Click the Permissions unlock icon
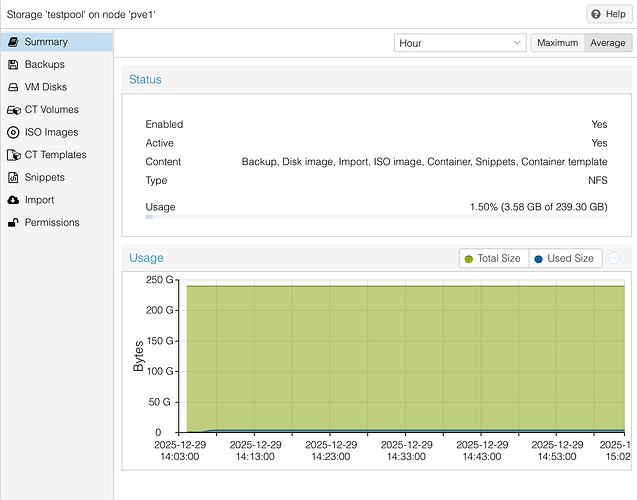 13,222
